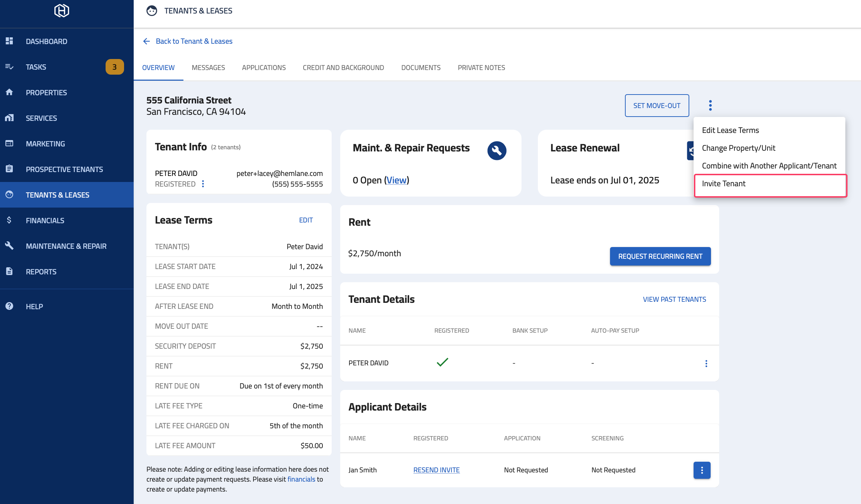This screenshot has height=504, width=861.
Task: Open the kebab menu next to SET MOVE-OUT
Action: 710,105
